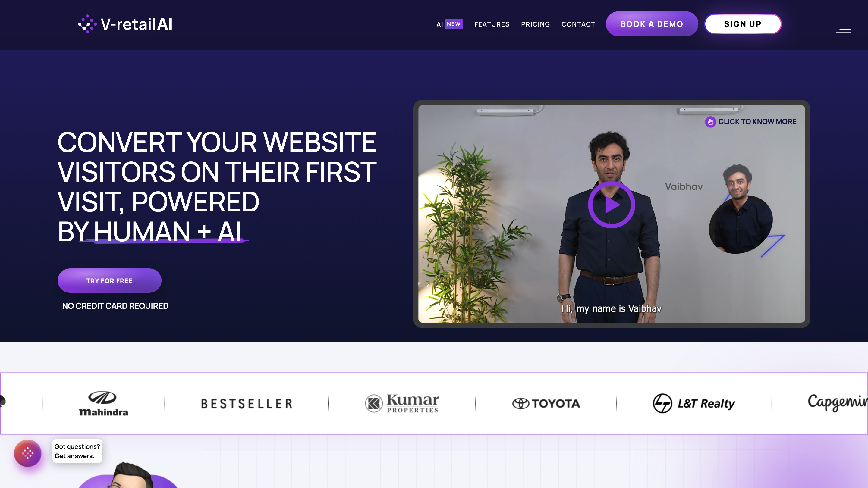Go to the Features menu item
This screenshot has width=868, height=488.
[x=492, y=24]
